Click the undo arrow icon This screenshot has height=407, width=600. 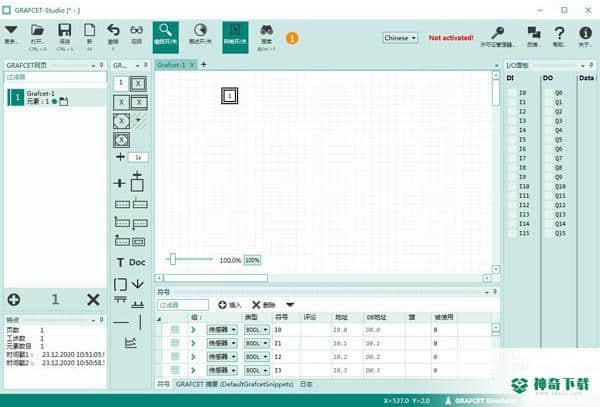(113, 30)
